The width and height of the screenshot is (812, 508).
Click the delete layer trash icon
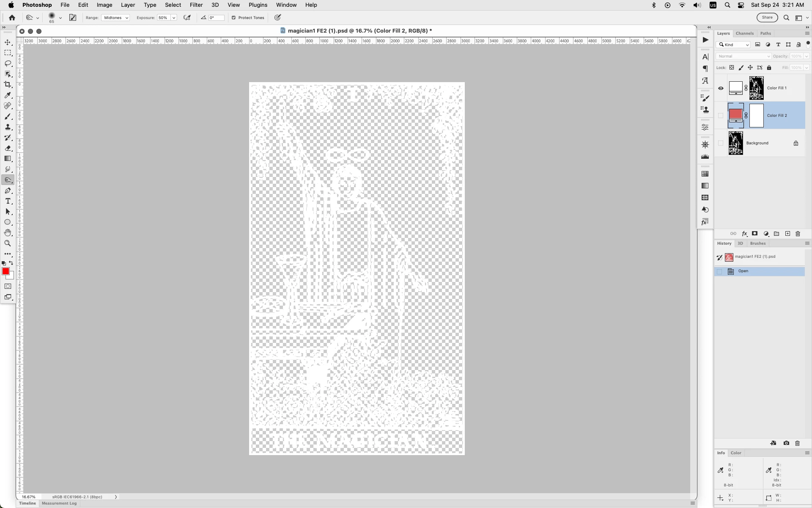click(798, 234)
